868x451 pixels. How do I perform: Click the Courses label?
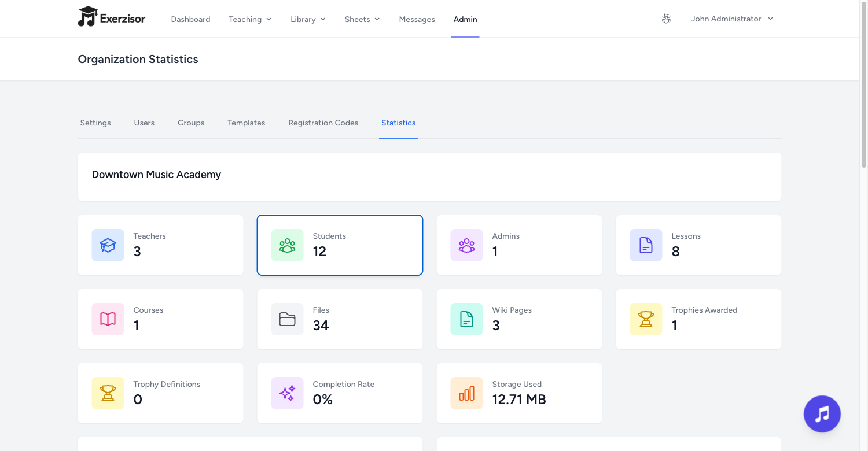pos(148,310)
